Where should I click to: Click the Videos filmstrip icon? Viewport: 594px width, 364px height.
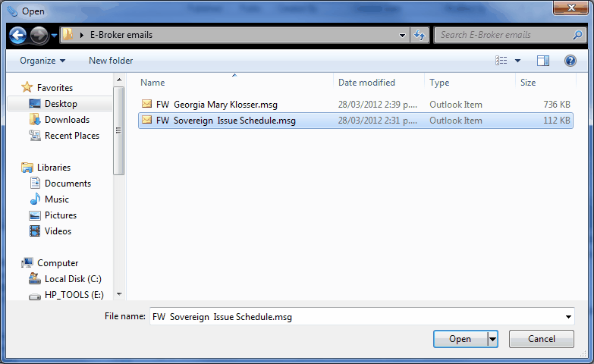35,231
